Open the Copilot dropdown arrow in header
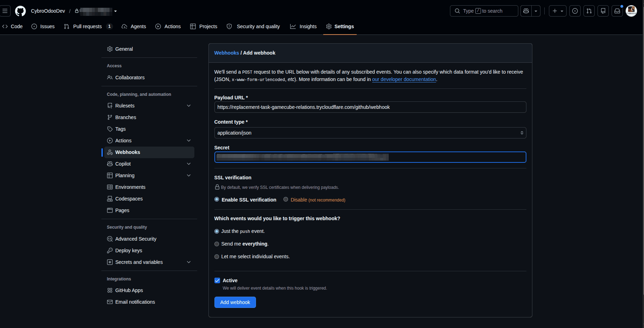The height and width of the screenshot is (328, 644). [x=536, y=11]
